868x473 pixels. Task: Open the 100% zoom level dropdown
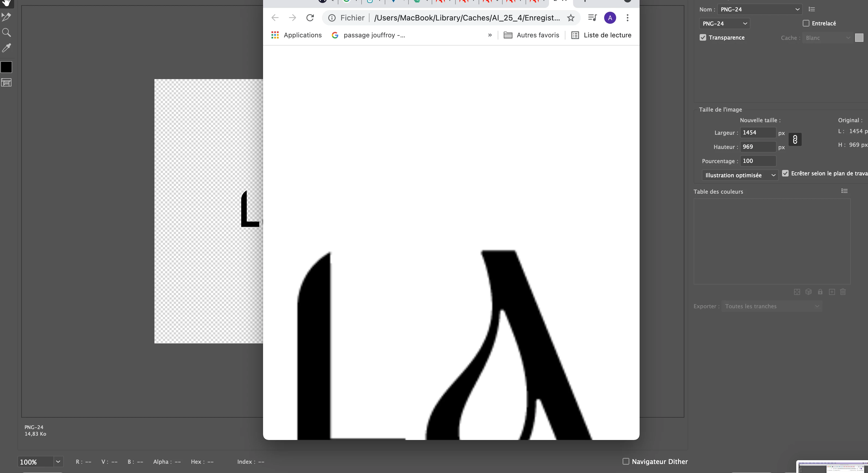(x=58, y=462)
